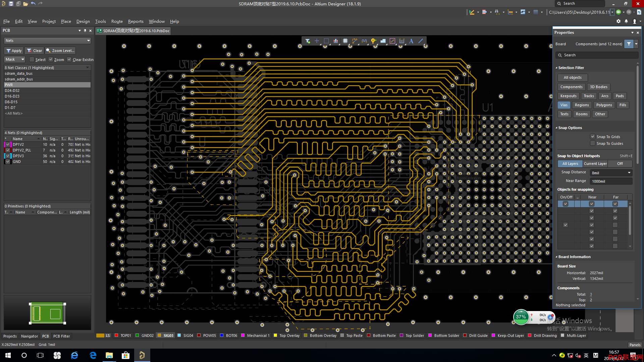Choose the place via tool
This screenshot has width=644, height=362.
(373, 41)
